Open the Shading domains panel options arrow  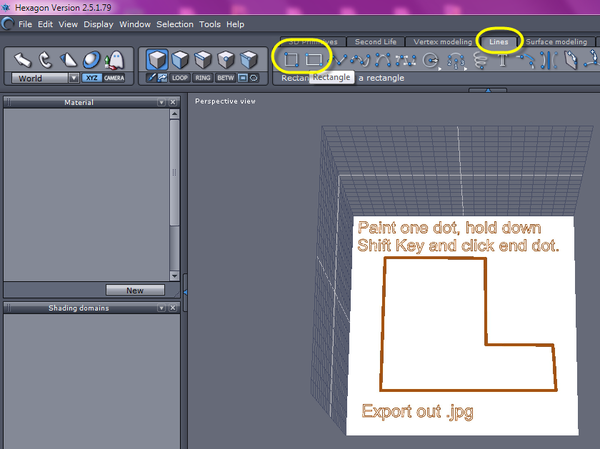pos(161,308)
